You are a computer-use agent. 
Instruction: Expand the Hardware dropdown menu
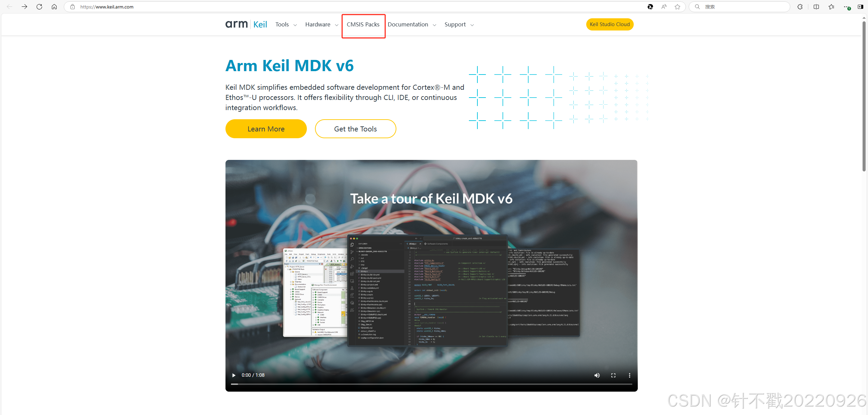point(321,24)
